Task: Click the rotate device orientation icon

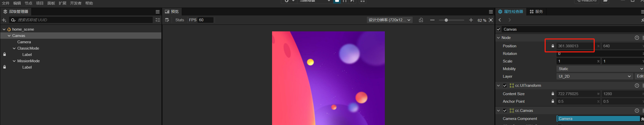Action: pyautogui.click(x=421, y=20)
